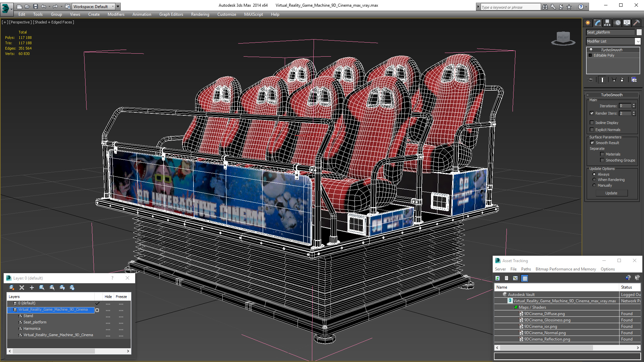Open the Graph Editors menu
644x362 pixels.
click(x=171, y=14)
